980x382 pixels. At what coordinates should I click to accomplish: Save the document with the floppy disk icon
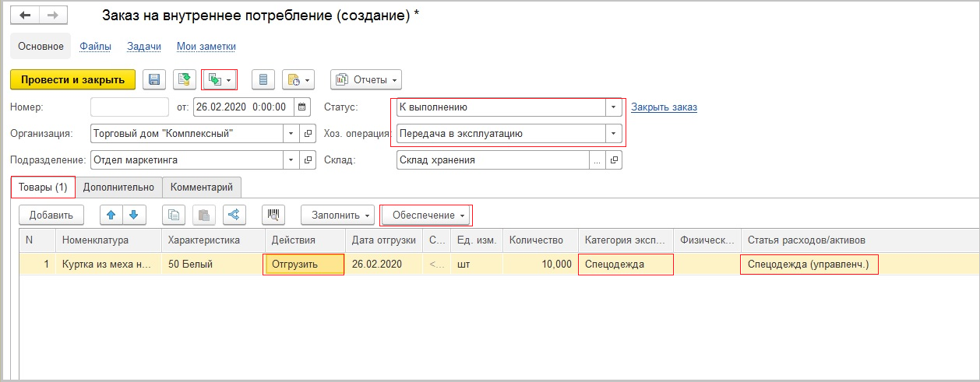click(154, 79)
